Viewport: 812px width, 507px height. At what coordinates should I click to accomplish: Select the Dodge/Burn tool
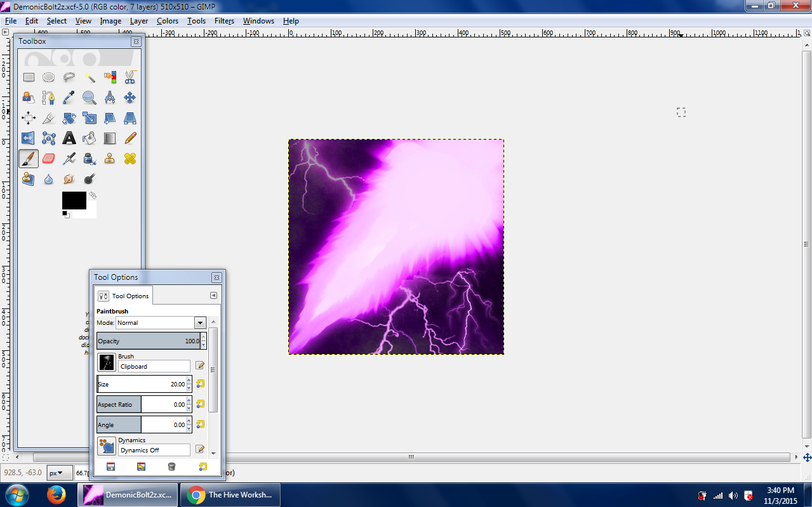(90, 179)
